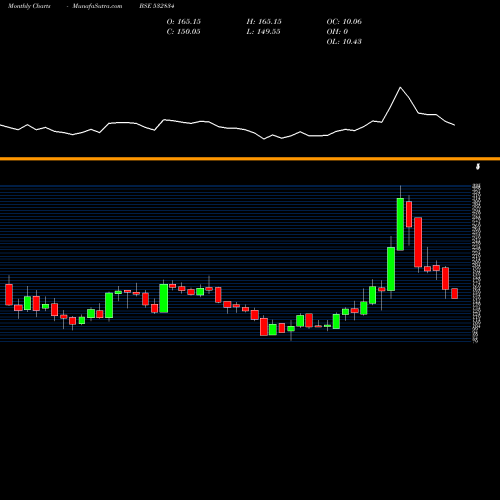The width and height of the screenshot is (500, 500).
Task: Select the 'OH: 0' reading
Action: coord(337,32)
